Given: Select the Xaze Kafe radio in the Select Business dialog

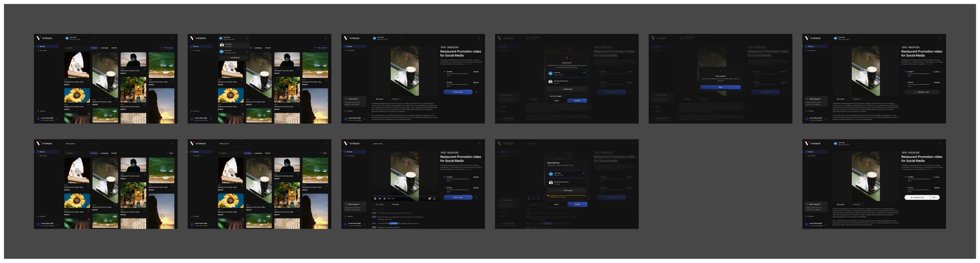Looking at the screenshot, I should (584, 173).
